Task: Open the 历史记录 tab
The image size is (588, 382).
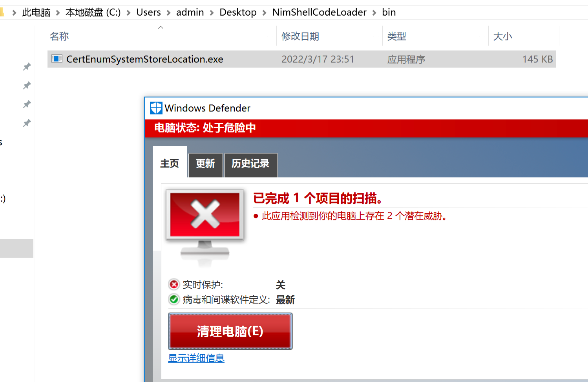Action: [x=250, y=165]
